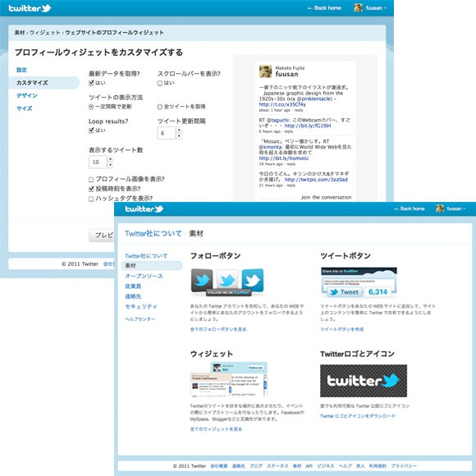
Task: Toggle Loop results はい checkbox
Action: click(91, 130)
